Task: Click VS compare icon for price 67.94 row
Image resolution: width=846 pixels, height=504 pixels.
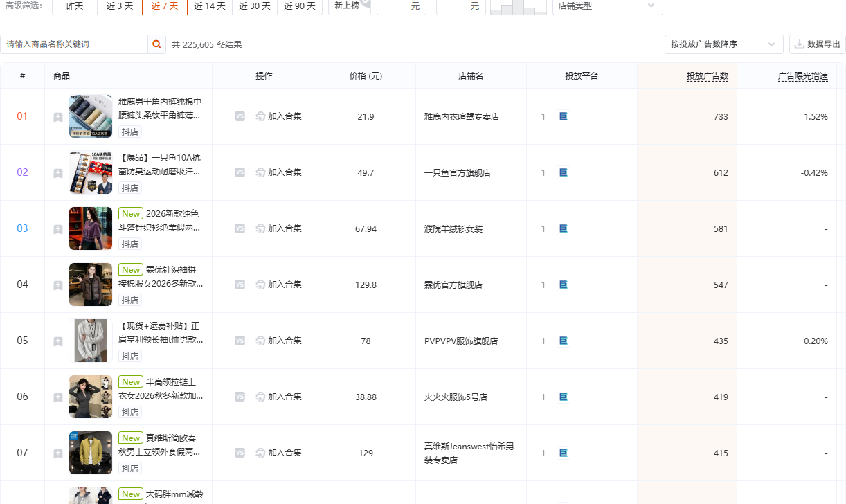Action: (x=240, y=228)
